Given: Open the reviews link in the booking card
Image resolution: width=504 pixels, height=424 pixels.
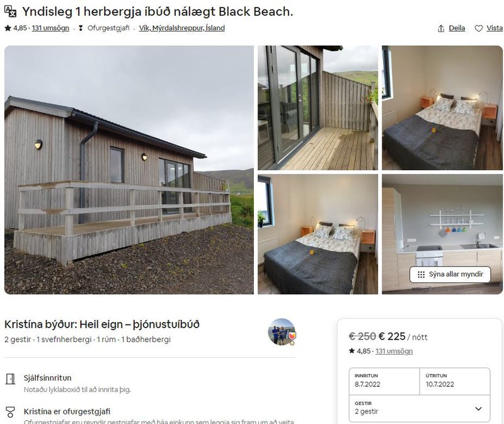Looking at the screenshot, I should pyautogui.click(x=394, y=351).
